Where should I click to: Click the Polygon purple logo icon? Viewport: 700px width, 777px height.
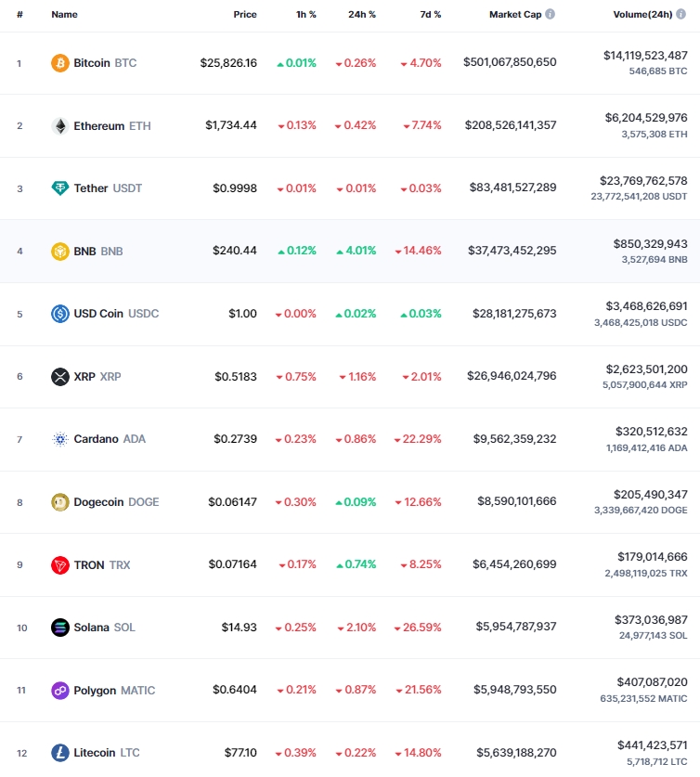pyautogui.click(x=60, y=691)
